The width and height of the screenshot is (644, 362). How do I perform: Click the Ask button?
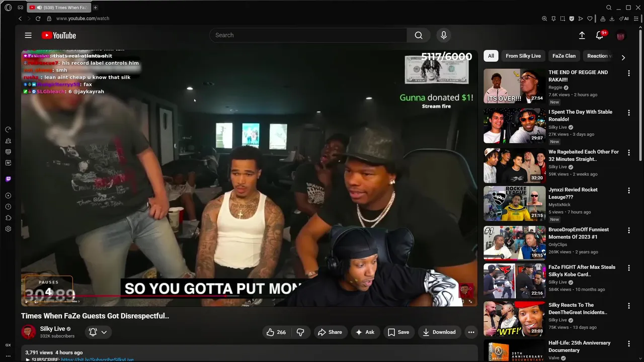(365, 332)
